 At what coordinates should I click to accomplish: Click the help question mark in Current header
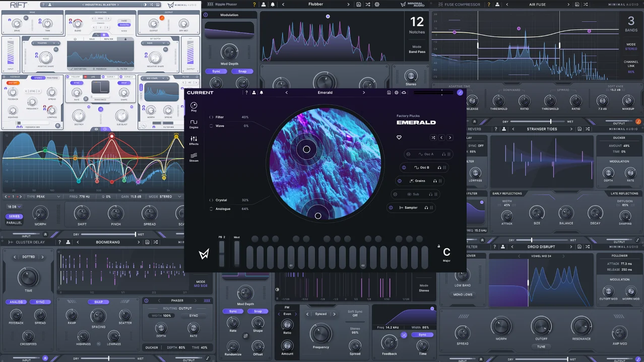click(x=246, y=93)
